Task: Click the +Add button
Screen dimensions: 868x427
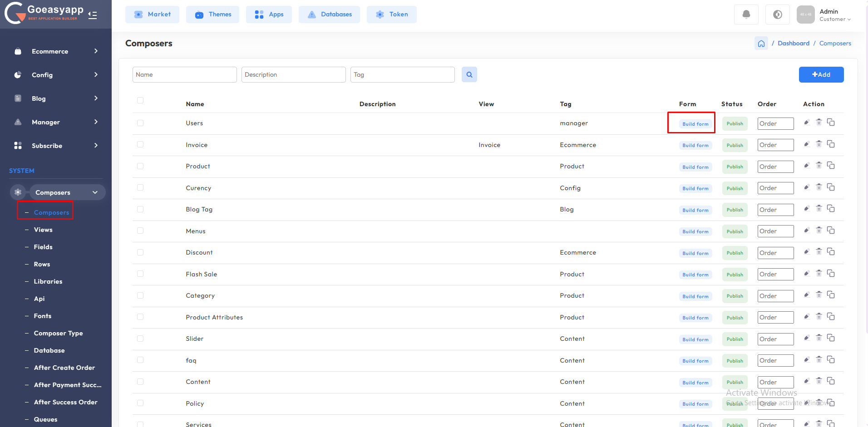Action: [821, 74]
